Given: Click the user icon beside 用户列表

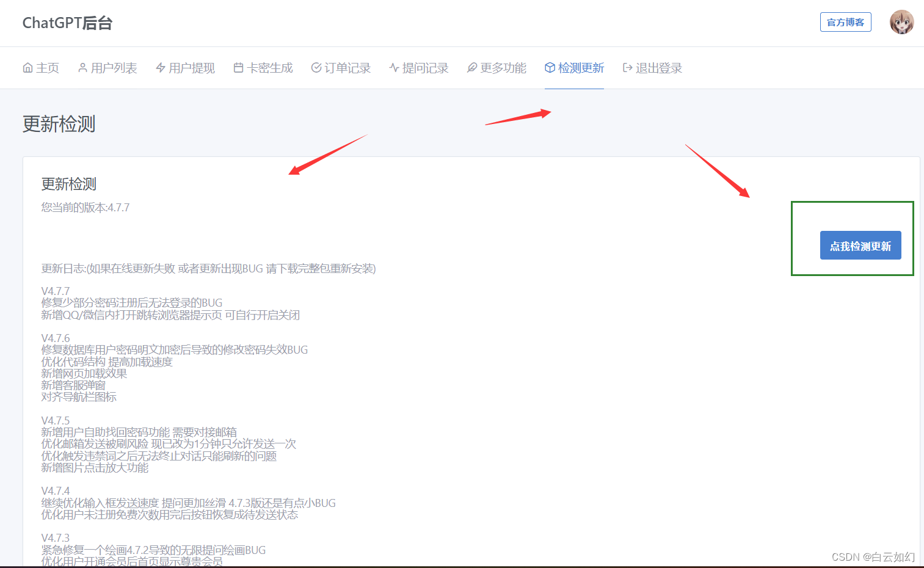Looking at the screenshot, I should click(82, 68).
